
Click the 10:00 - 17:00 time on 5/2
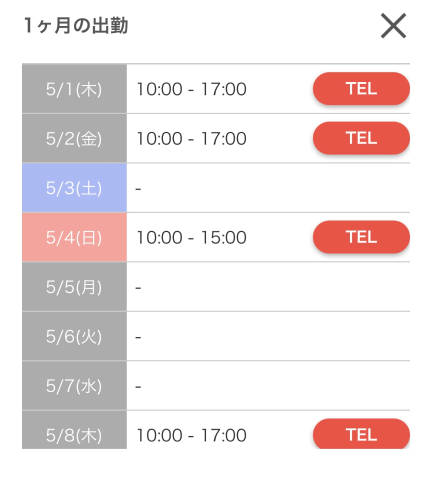click(192, 139)
